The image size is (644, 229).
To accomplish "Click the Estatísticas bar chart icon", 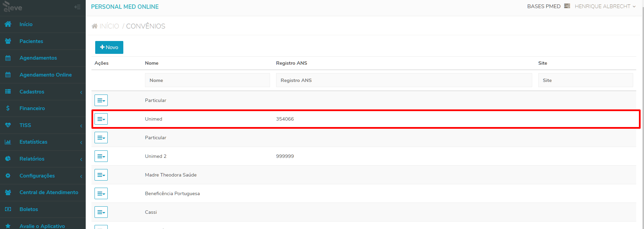I will click(8, 142).
